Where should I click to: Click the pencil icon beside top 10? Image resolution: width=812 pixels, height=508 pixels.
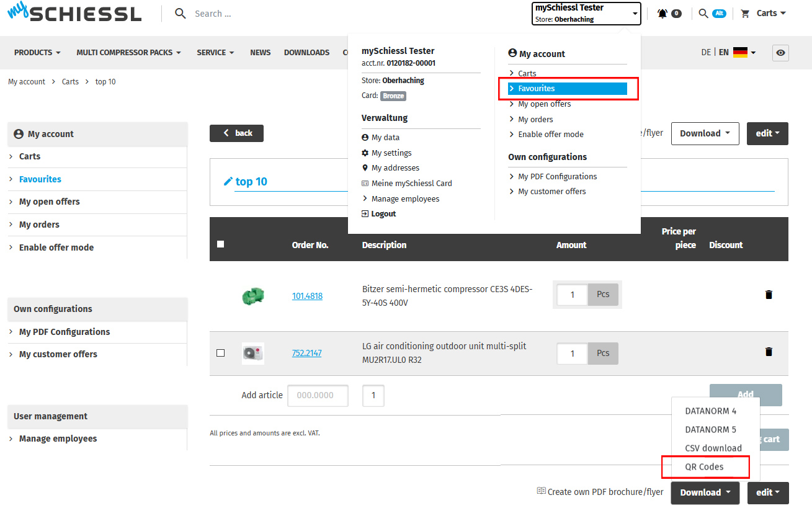228,182
